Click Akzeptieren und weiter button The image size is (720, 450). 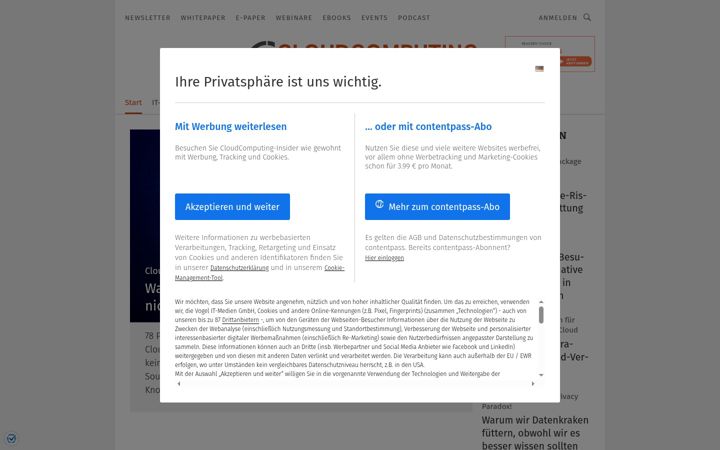tap(232, 207)
